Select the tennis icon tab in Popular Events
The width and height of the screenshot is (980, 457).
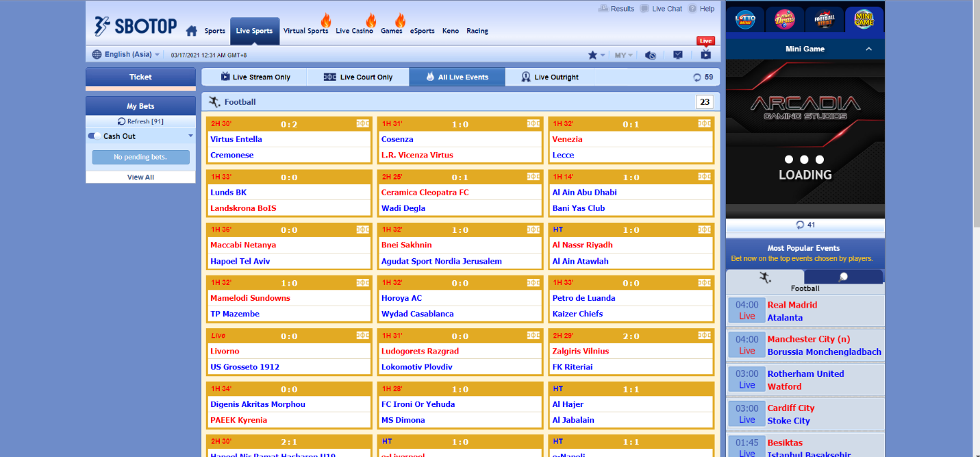pos(843,277)
